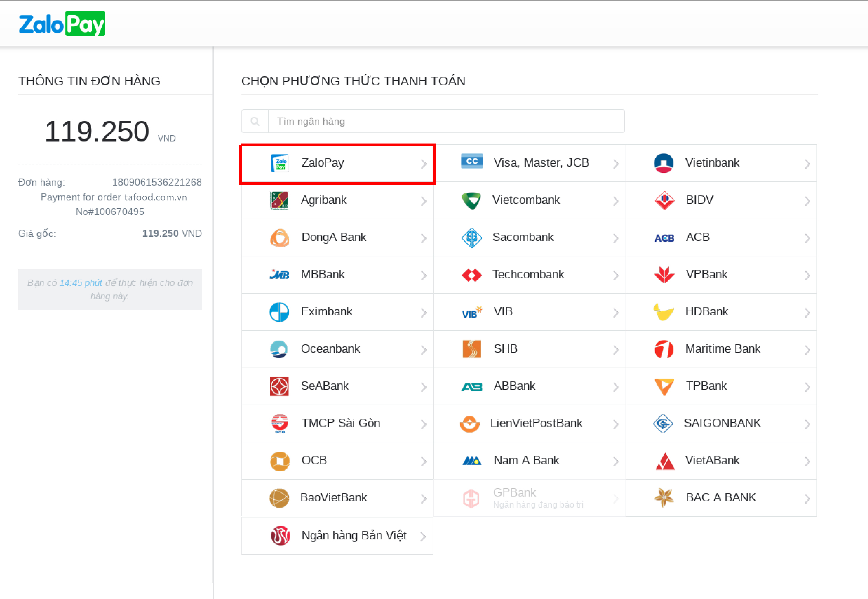This screenshot has width=868, height=599.
Task: Select the ACB logo icon
Action: (664, 238)
